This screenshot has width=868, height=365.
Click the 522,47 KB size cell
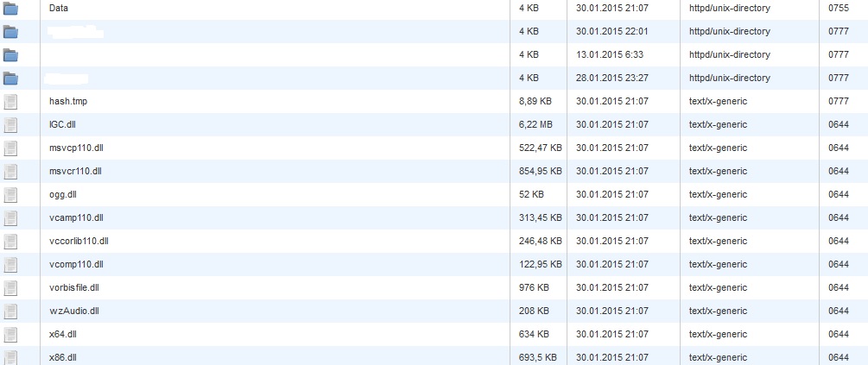coord(541,148)
